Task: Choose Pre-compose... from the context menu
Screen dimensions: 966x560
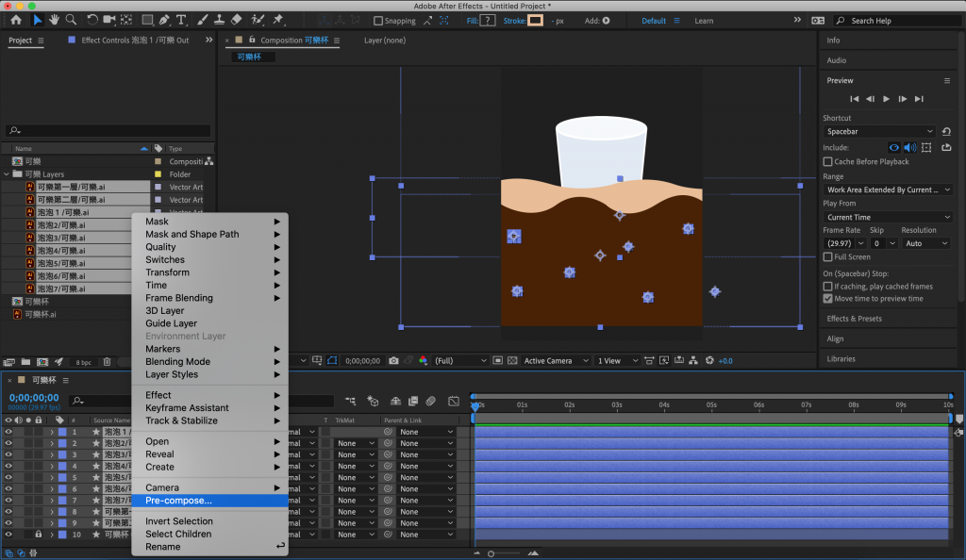Action: (178, 501)
